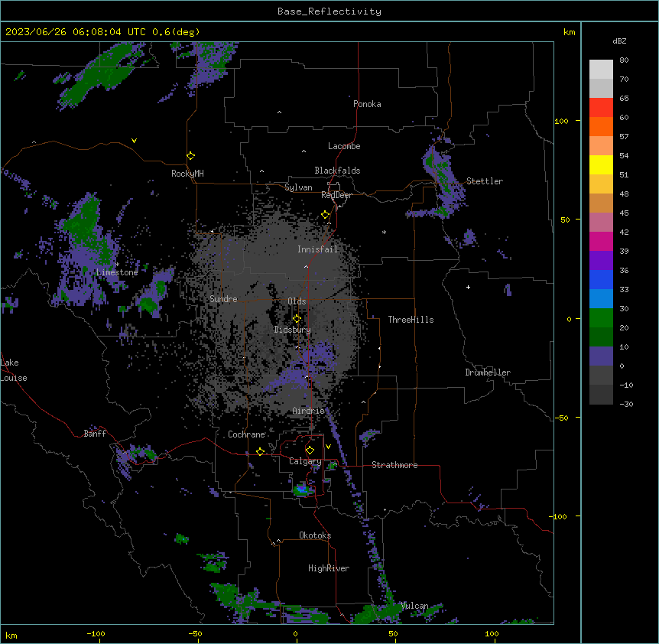Click the Didsbury city label

[x=292, y=330]
